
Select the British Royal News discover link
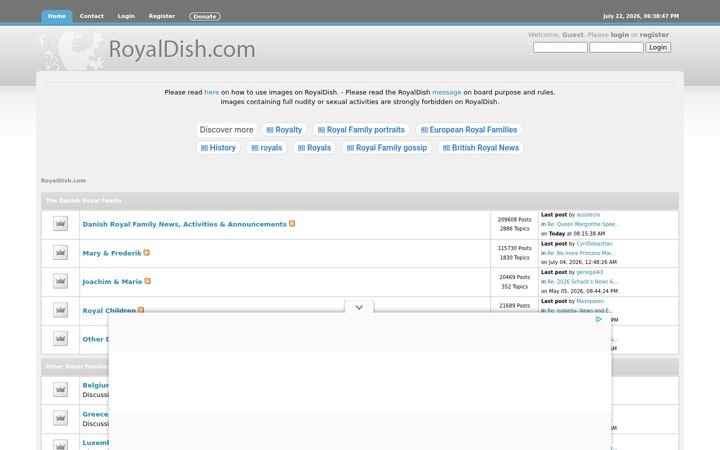[481, 148]
